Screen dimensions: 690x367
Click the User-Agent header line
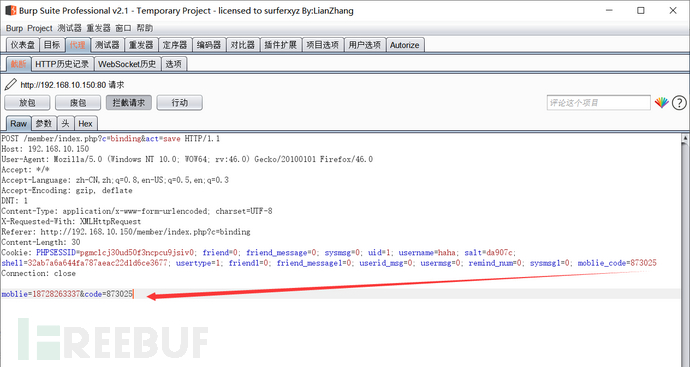click(x=187, y=159)
